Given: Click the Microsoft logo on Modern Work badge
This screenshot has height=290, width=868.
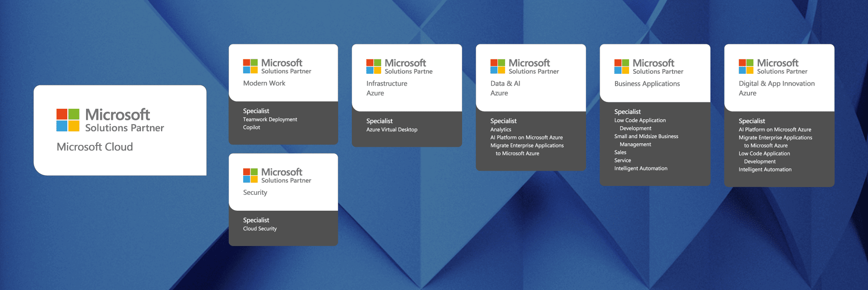Looking at the screenshot, I should (250, 66).
